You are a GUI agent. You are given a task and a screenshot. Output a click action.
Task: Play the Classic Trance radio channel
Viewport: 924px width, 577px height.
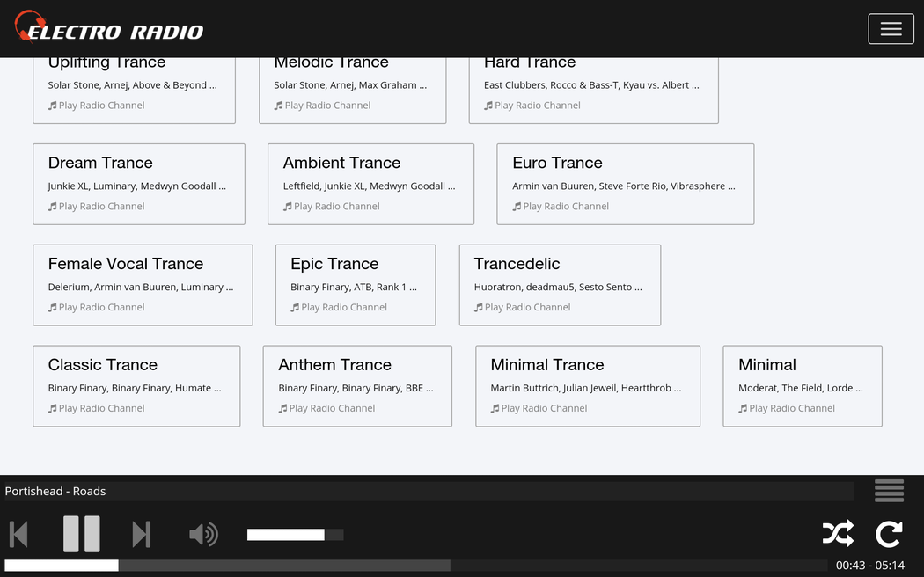[x=101, y=408]
